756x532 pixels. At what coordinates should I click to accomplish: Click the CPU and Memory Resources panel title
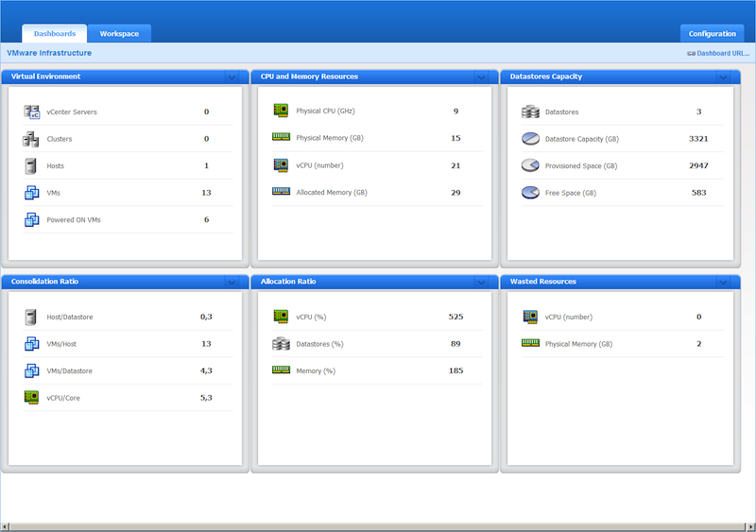(309, 77)
